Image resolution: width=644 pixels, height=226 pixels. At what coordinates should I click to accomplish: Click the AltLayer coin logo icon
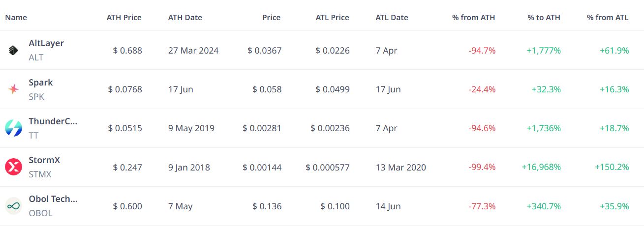13,50
